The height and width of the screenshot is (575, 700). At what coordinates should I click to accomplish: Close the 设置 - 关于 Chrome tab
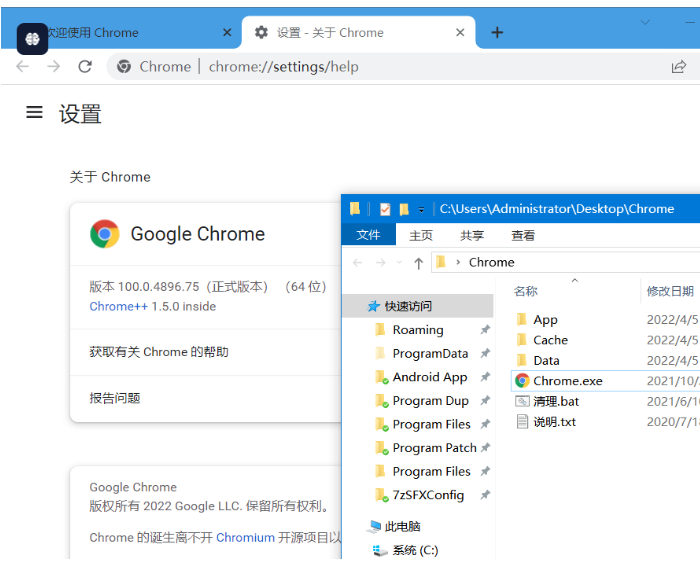[460, 33]
